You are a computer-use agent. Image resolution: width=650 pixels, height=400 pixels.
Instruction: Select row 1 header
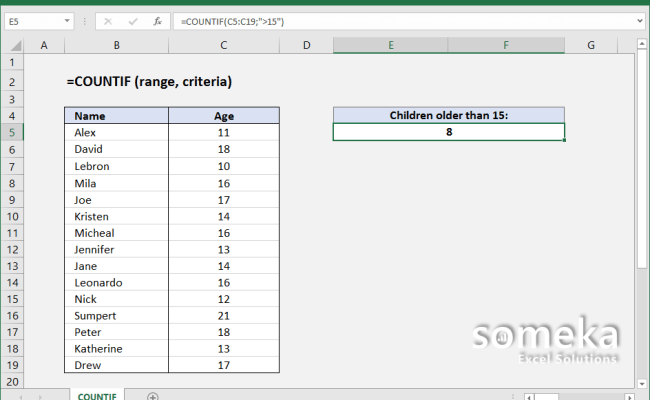(x=12, y=63)
